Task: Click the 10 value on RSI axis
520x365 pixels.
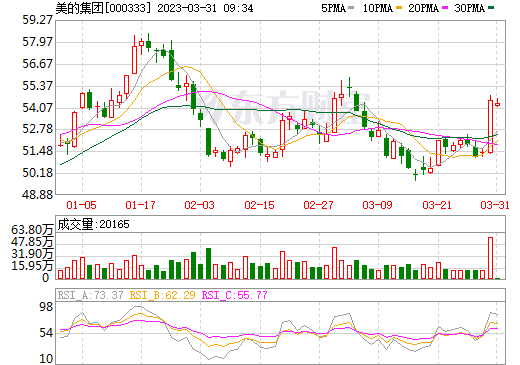Action: tap(46, 359)
